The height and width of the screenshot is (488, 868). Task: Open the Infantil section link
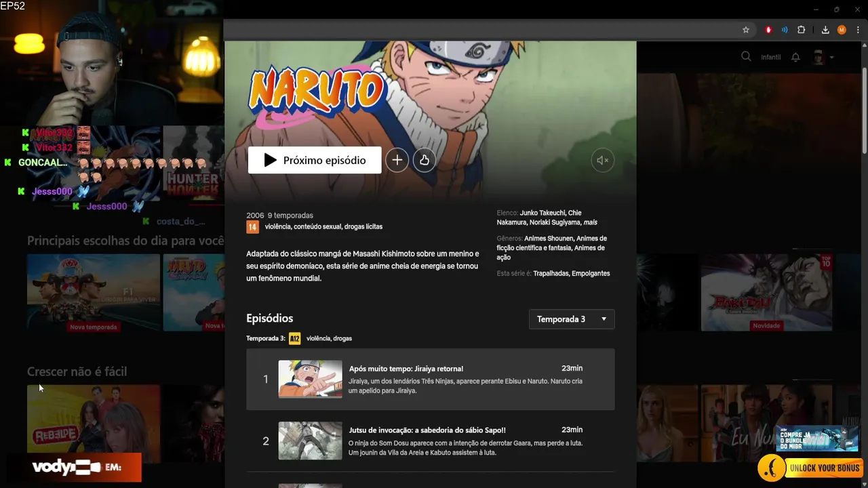tap(771, 57)
